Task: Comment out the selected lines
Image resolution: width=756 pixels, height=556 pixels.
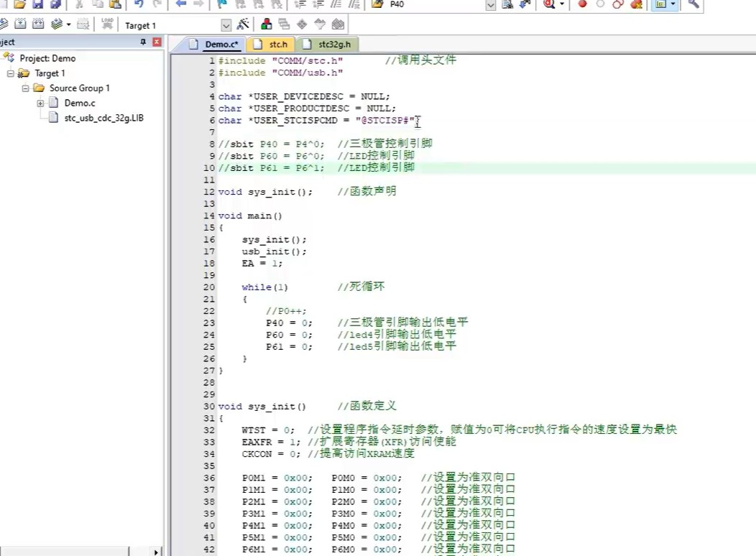Action: 336,4
